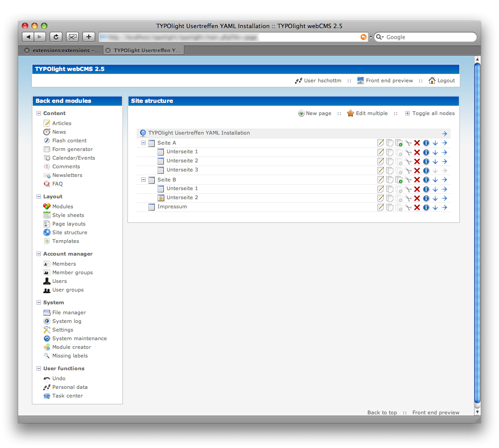Collapse the Seite B tree node
The width and height of the screenshot is (499, 448).
coord(143,180)
